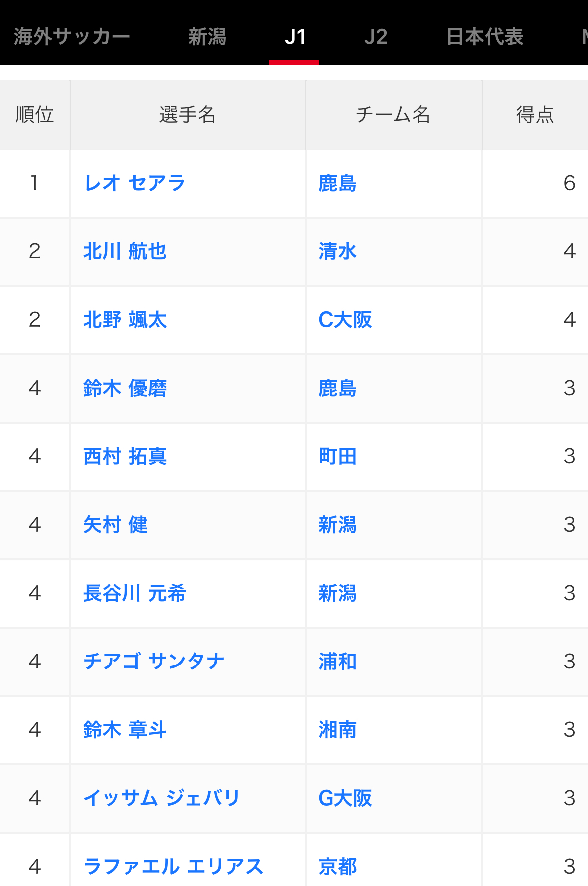Open the G大阪 team link
This screenshot has width=588, height=886.
(345, 798)
